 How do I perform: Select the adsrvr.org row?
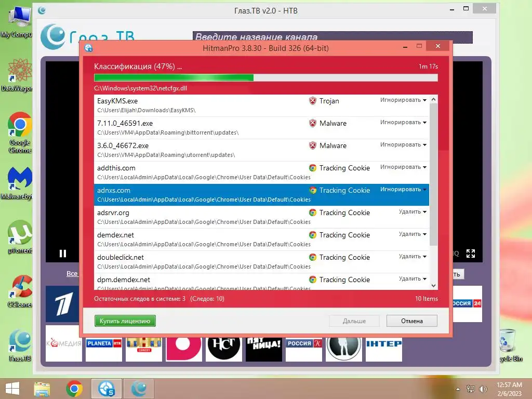(x=261, y=217)
